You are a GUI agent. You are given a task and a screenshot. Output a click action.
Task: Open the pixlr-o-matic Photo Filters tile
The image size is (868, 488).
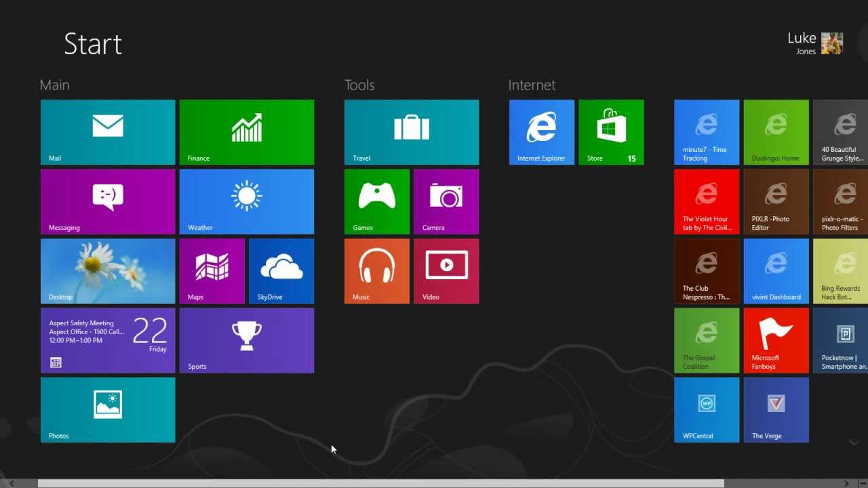(x=841, y=201)
